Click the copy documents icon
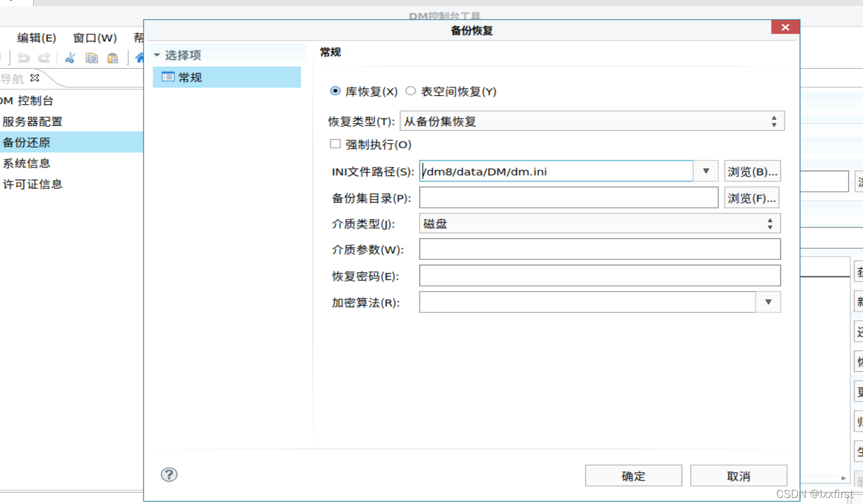863x504 pixels. coord(92,58)
